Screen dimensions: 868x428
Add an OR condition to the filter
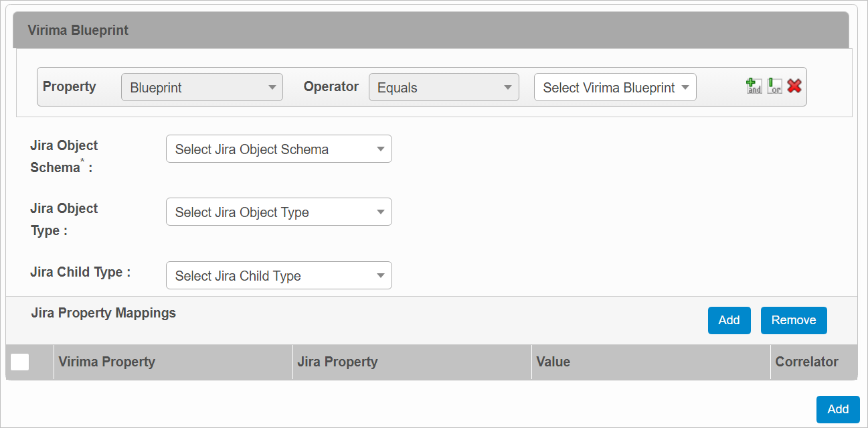[774, 86]
